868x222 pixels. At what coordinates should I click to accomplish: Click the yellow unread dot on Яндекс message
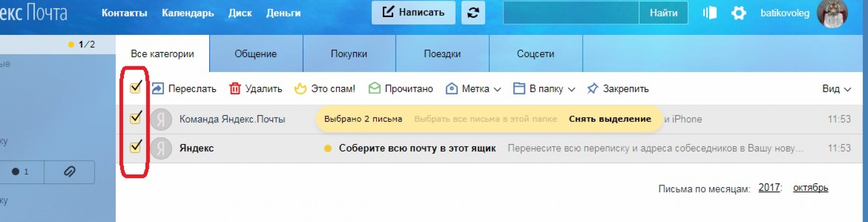pyautogui.click(x=328, y=148)
